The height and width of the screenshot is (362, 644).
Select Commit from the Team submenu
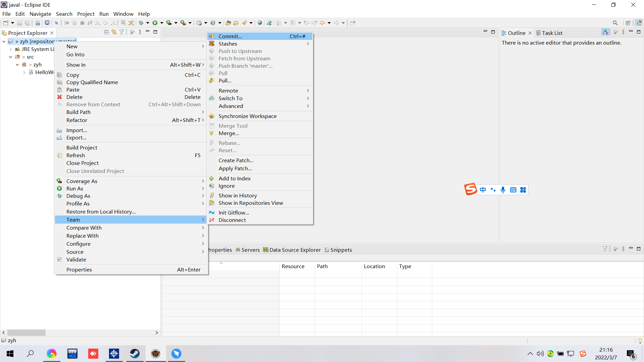pos(230,36)
